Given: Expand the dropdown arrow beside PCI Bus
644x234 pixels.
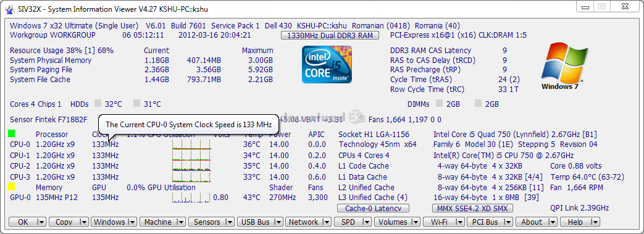Looking at the screenshot, I should (x=508, y=222).
